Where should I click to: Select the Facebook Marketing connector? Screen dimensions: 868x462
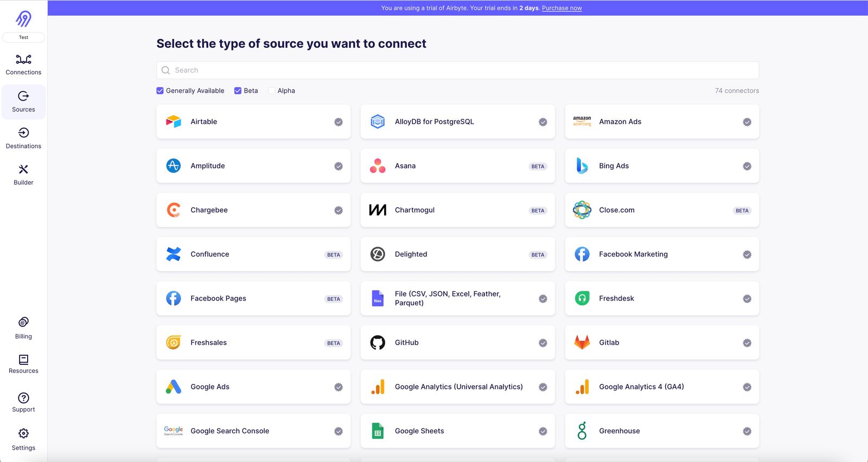point(662,254)
